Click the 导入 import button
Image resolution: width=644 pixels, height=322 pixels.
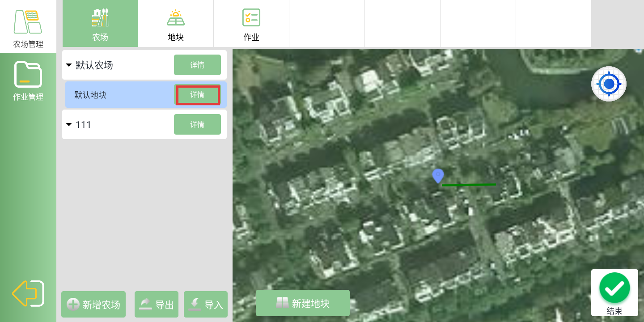pyautogui.click(x=206, y=305)
